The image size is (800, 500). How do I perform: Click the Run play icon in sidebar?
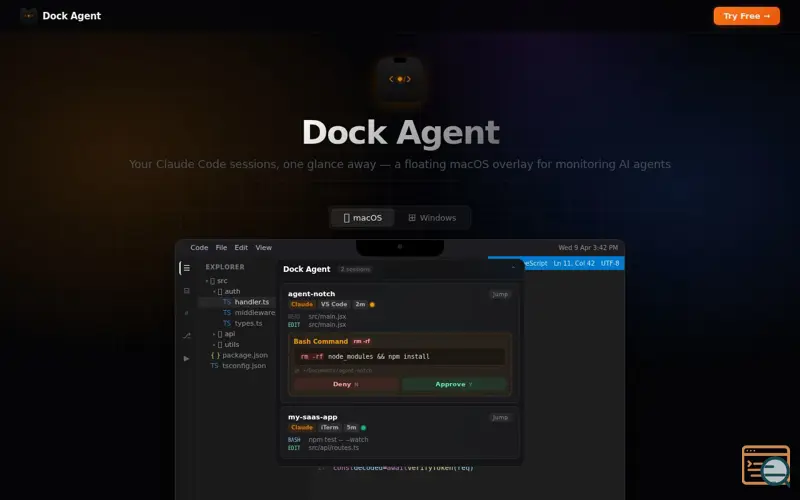click(186, 358)
